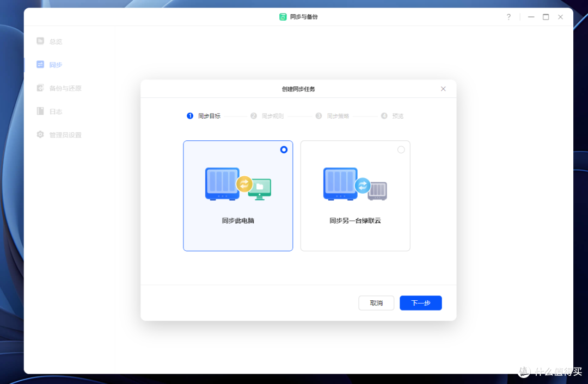The image size is (588, 384).
Task: Click step 1 同步目标 in wizard
Action: coord(204,116)
